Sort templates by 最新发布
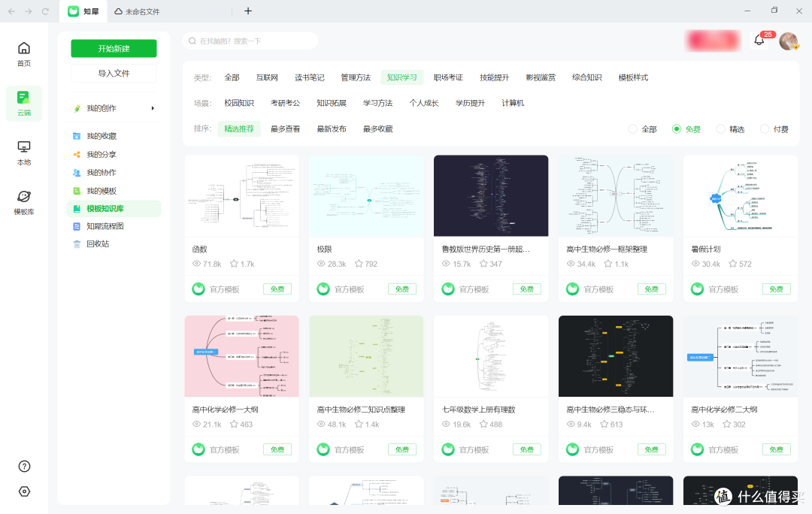Screen dimensions: 812x514 pos(332,129)
